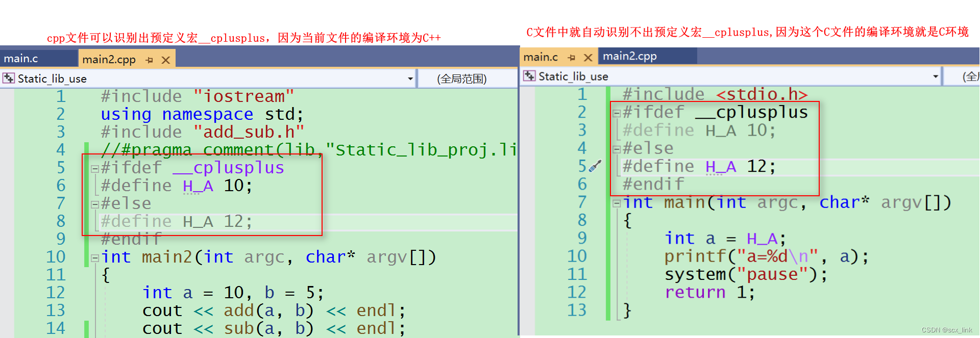Click the opening brace on line 11 of main2.cpp
The image size is (980, 338).
(x=106, y=275)
